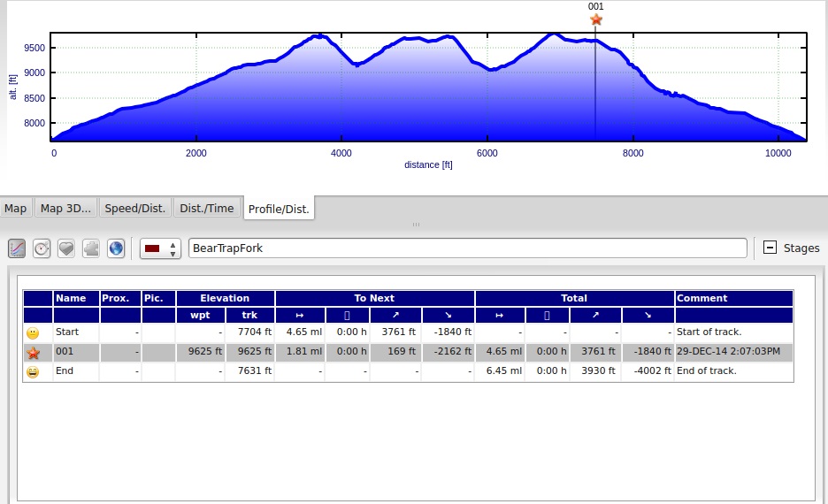Switch to the Speed/Dist. tab
The width and height of the screenshot is (828, 504).
click(135, 209)
